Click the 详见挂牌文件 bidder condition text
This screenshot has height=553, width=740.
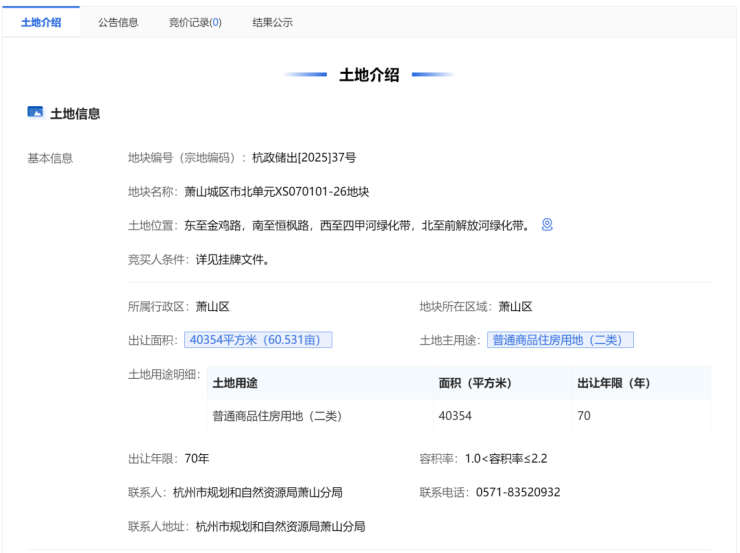pyautogui.click(x=232, y=259)
